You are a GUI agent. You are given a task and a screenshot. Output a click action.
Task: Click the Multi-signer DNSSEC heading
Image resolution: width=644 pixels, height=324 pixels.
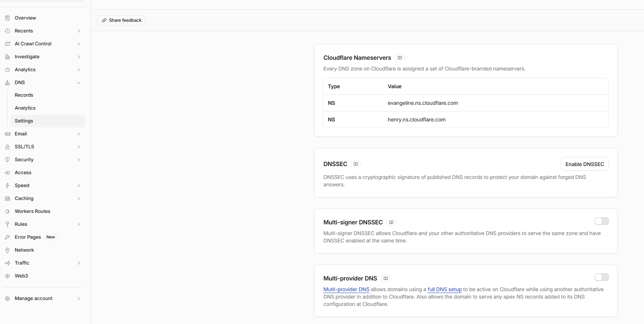pyautogui.click(x=353, y=223)
